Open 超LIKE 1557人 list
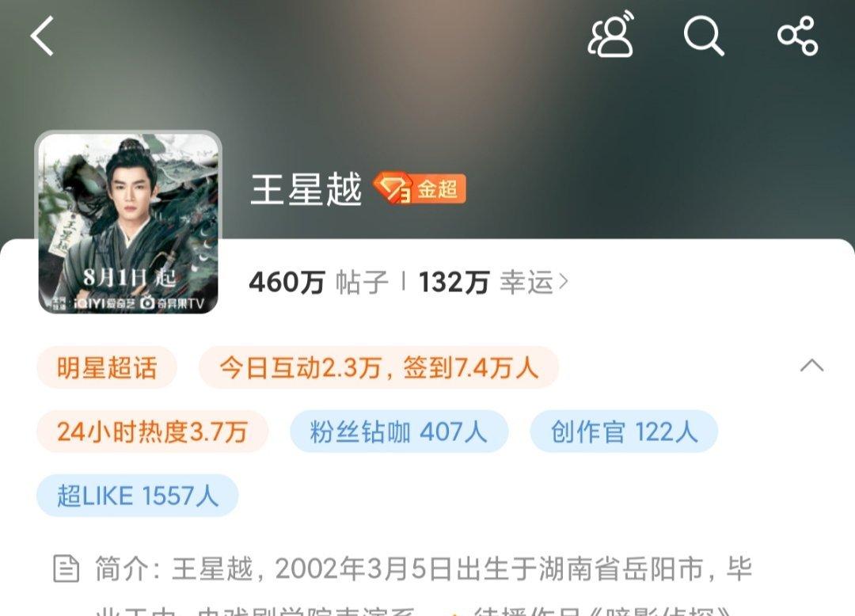Image resolution: width=855 pixels, height=616 pixels. coord(138,496)
